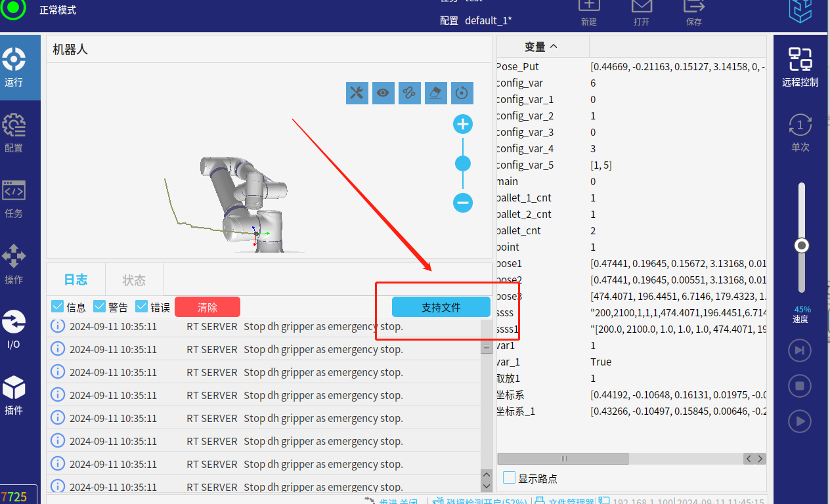Open the 插件 plugins sidebar icon
The height and width of the screenshot is (504, 830).
pyautogui.click(x=14, y=395)
